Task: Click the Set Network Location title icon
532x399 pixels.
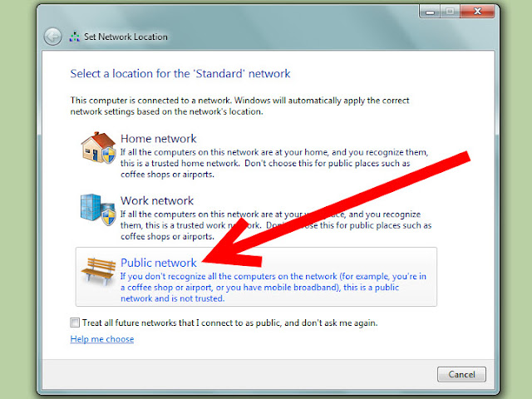Action: coord(74,37)
